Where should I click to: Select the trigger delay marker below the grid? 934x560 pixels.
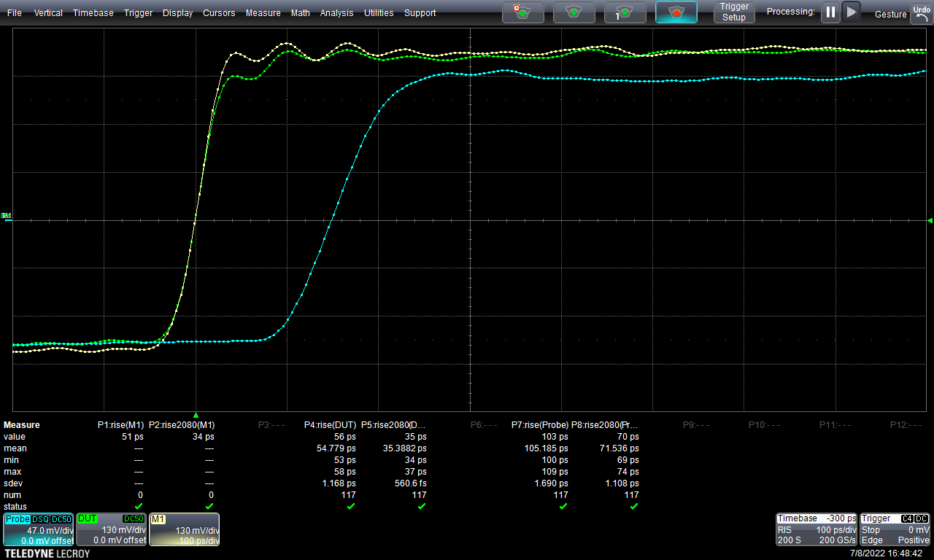196,415
